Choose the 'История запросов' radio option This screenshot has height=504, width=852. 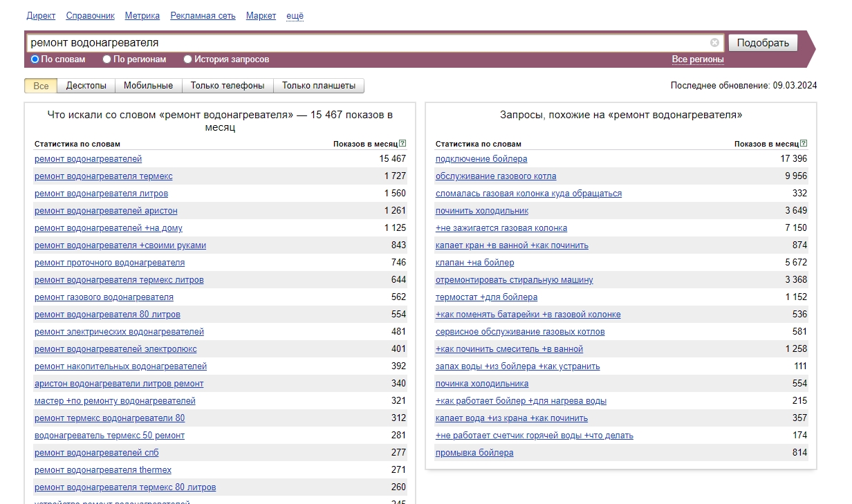pos(188,59)
